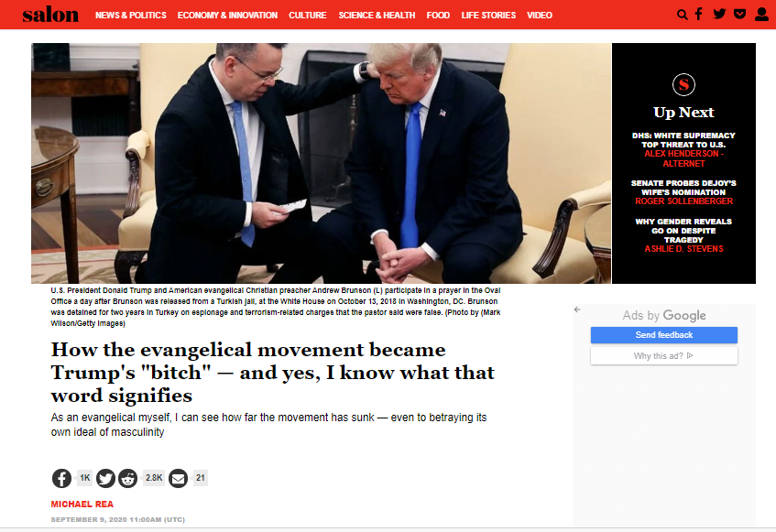776x532 pixels.
Task: Click Send feedback button in ad
Action: 663,335
